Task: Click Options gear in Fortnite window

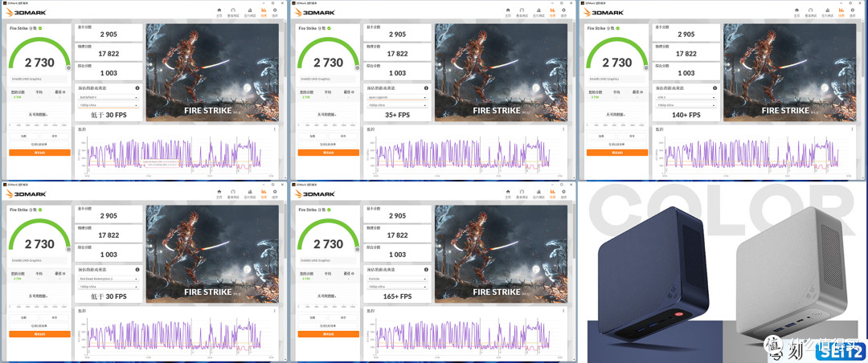Action: point(565,193)
